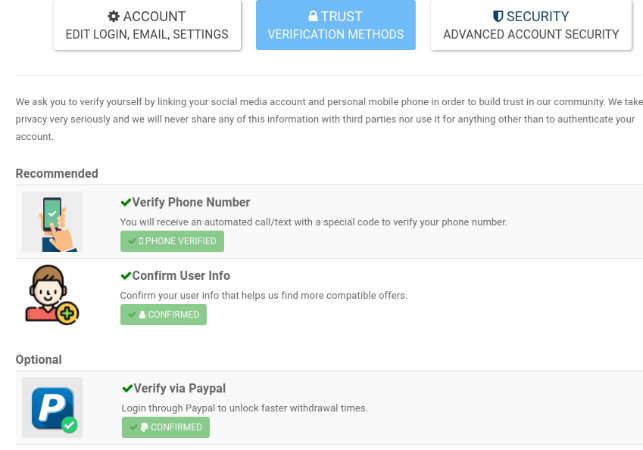643x450 pixels.
Task: Click the green checkmark beside Verify via Paypal
Action: click(127, 388)
